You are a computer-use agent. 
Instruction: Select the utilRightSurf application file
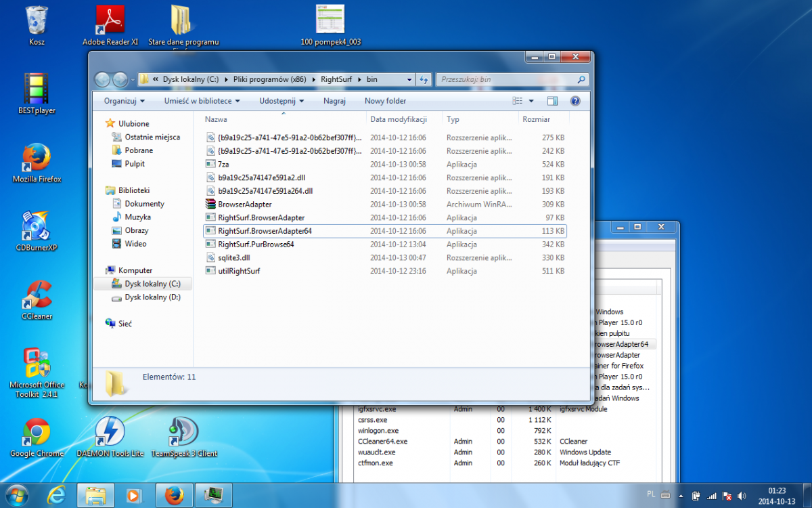(385, 271)
